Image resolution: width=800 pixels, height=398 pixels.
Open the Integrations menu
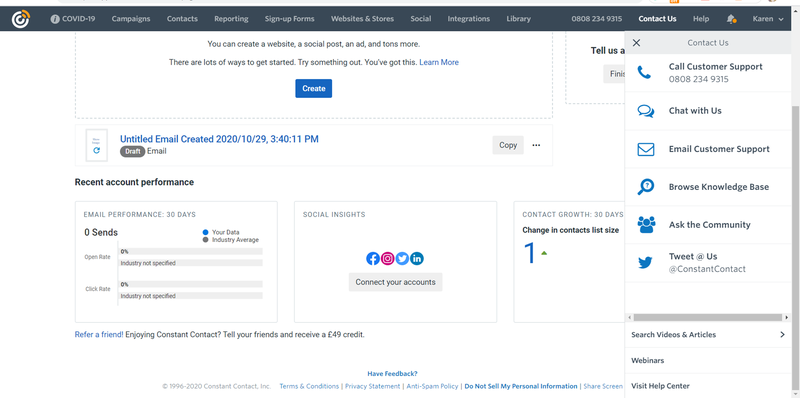[469, 19]
